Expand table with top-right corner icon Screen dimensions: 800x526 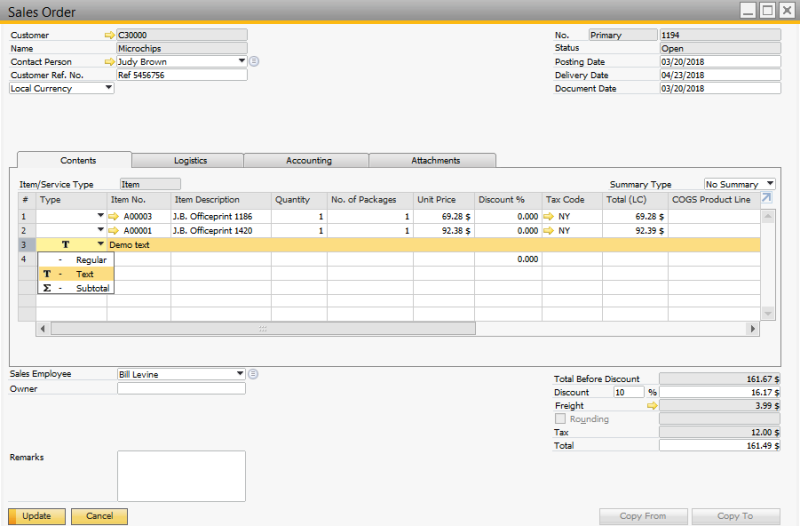pos(766,199)
